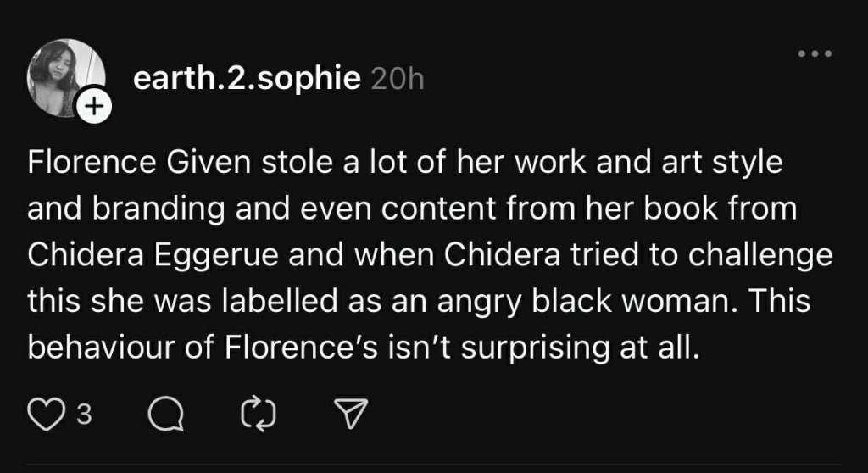View the list of 3 likes
Screen dimensions: 868x473
coord(83,414)
